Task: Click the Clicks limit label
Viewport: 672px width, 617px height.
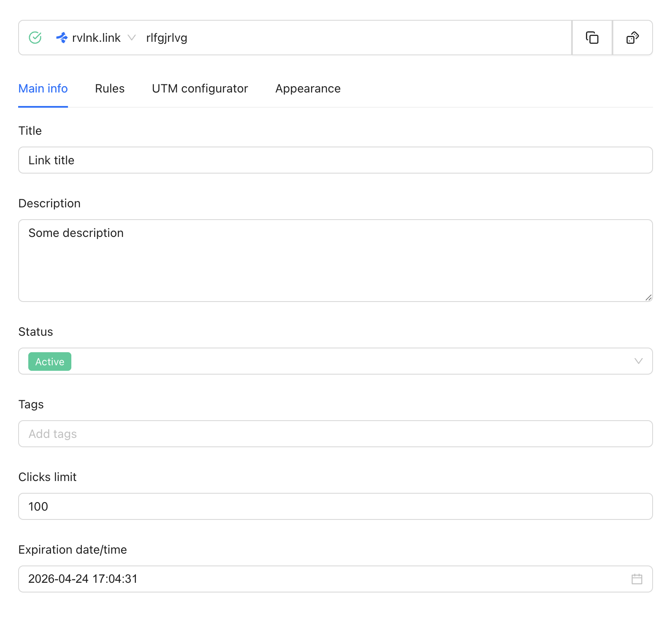Action: point(48,477)
